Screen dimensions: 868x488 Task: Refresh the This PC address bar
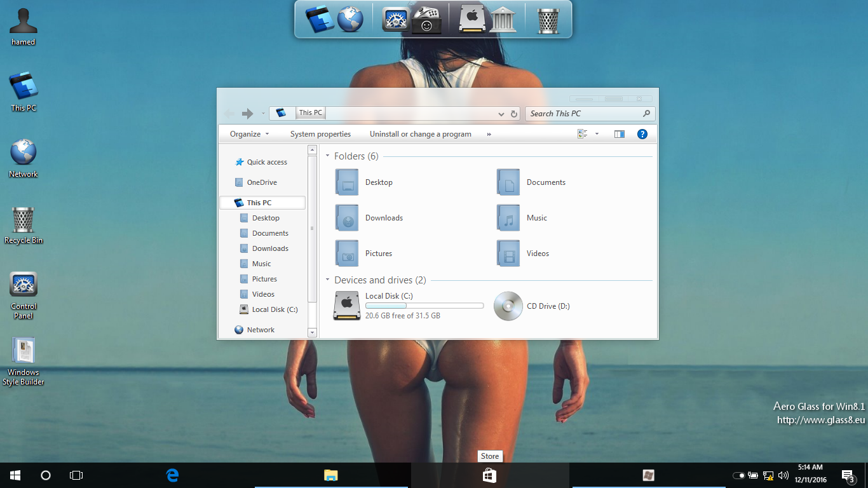coord(514,114)
